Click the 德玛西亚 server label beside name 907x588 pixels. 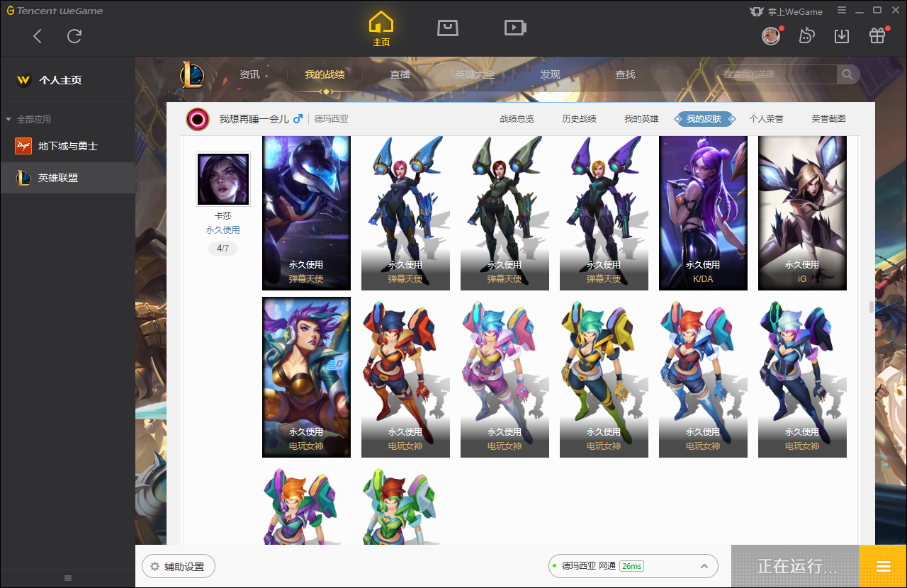[332, 119]
